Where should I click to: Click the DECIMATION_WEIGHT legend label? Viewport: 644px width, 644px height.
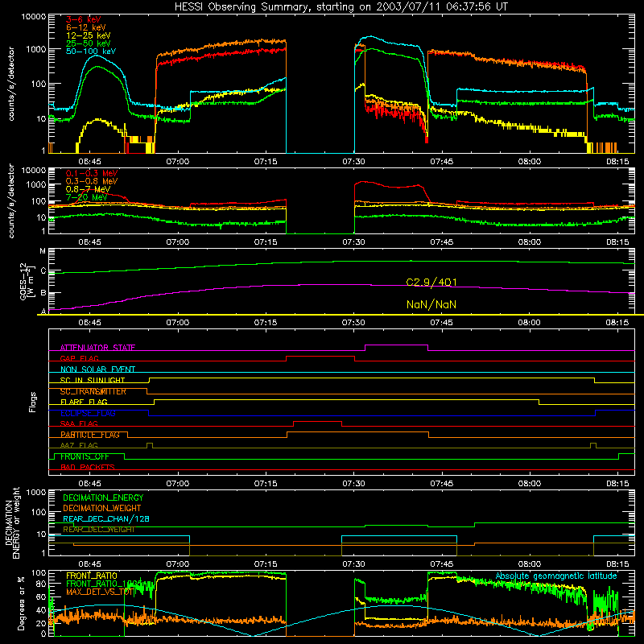102,508
